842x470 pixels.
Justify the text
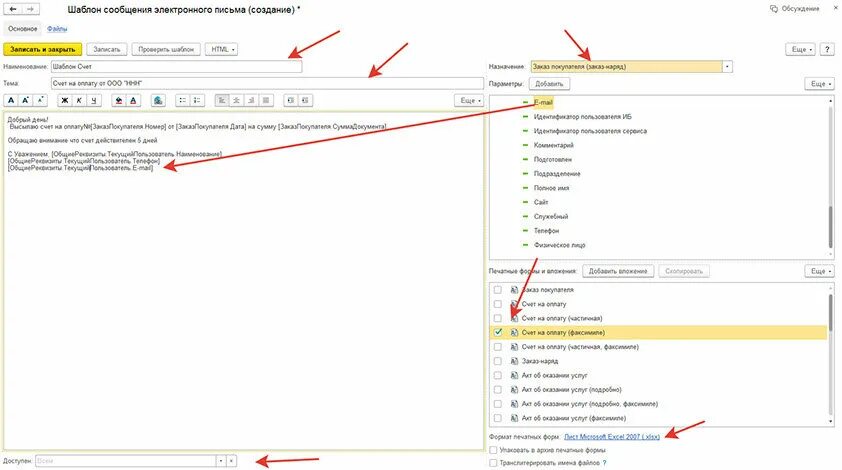(x=266, y=100)
